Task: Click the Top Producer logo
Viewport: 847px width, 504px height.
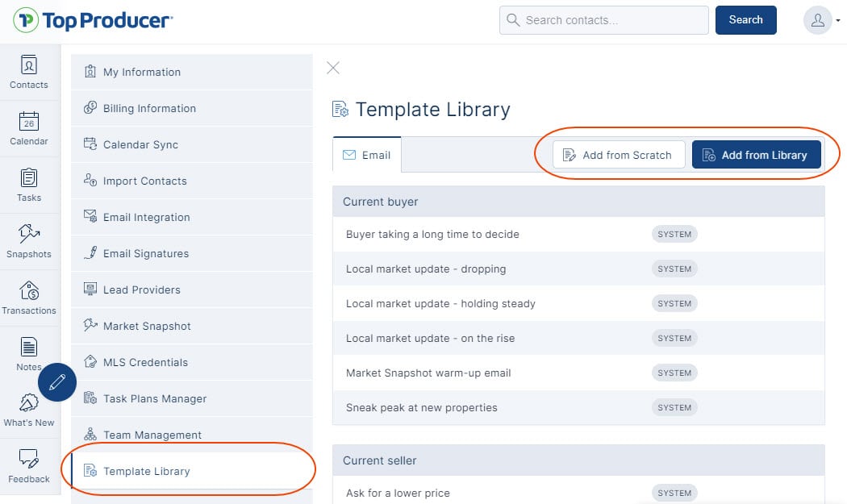Action: pyautogui.click(x=93, y=20)
